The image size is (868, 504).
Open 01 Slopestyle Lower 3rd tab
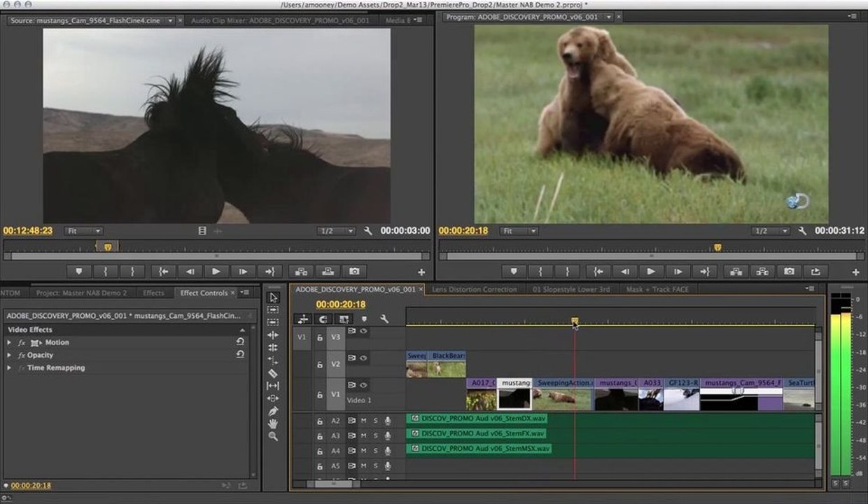click(571, 289)
